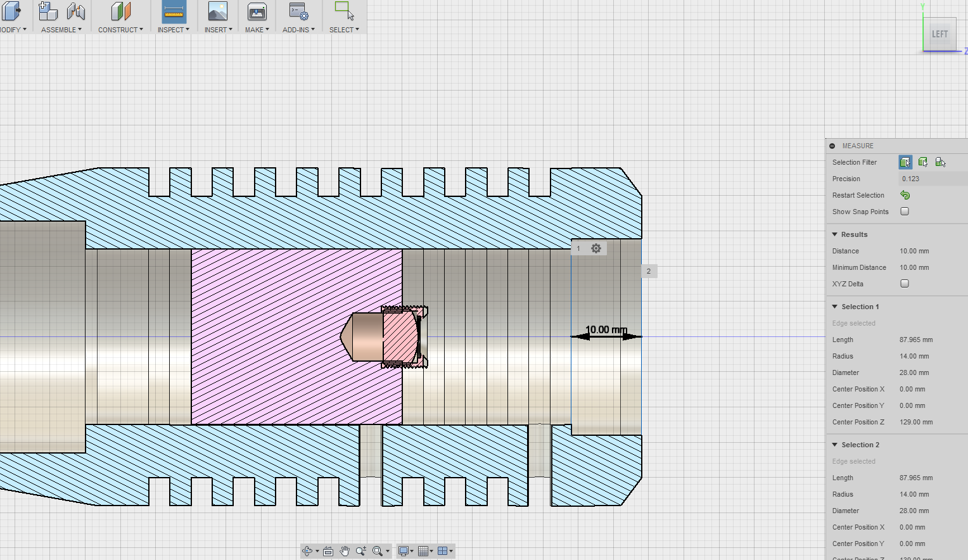Image resolution: width=968 pixels, height=560 pixels.
Task: Click the gear button beside selection marker 1
Action: pos(596,248)
